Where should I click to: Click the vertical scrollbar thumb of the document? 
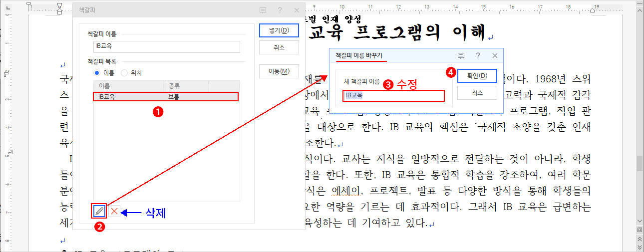tap(640, 163)
